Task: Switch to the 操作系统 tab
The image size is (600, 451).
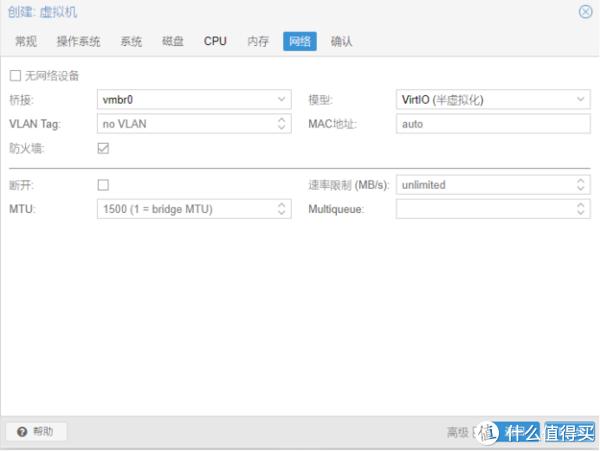Action: click(78, 41)
